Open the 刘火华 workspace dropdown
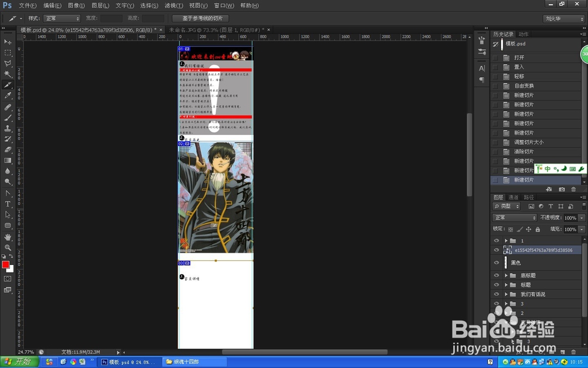This screenshot has height=368, width=588. 564,19
